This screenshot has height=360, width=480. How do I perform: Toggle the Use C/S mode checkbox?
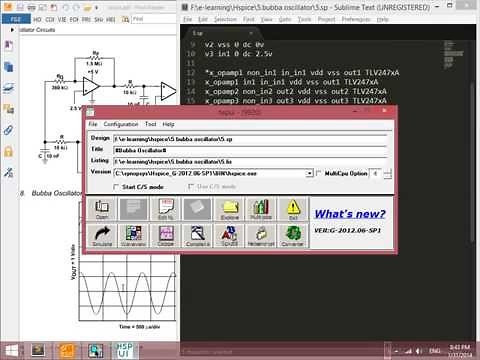[x=191, y=186]
